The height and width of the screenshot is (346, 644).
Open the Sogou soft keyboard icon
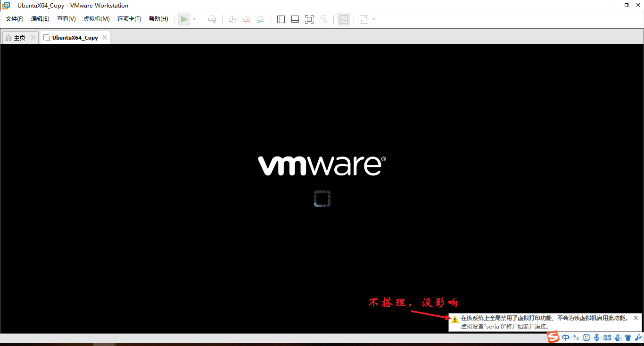pyautogui.click(x=607, y=338)
